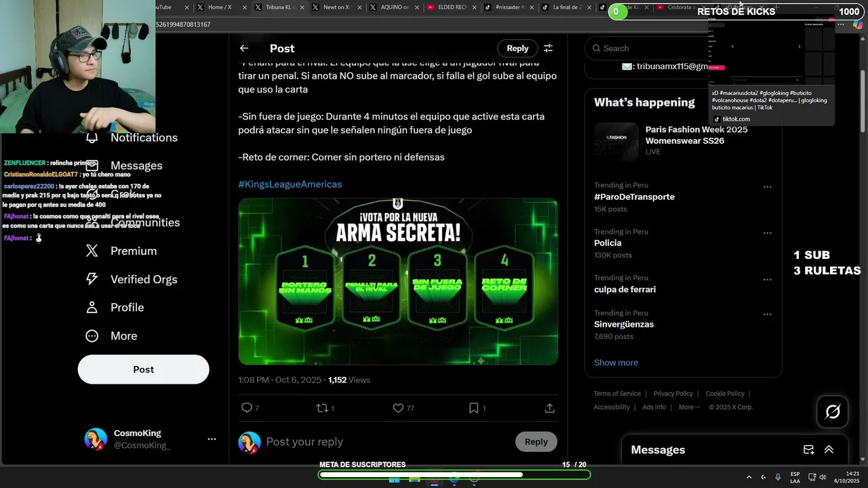This screenshot has height=488, width=868.
Task: Share the post with the share icon
Action: pyautogui.click(x=550, y=408)
